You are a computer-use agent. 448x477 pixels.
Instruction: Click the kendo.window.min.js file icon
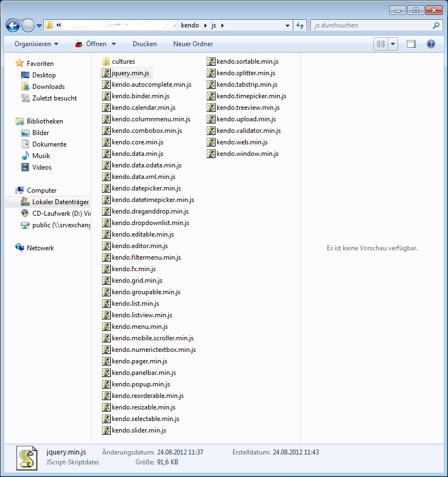(x=211, y=154)
